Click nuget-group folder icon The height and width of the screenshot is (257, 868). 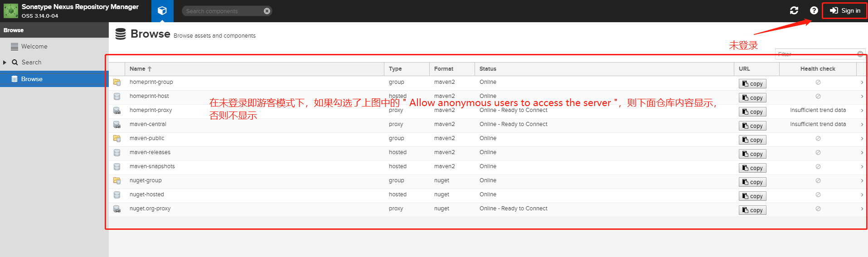pyautogui.click(x=117, y=181)
